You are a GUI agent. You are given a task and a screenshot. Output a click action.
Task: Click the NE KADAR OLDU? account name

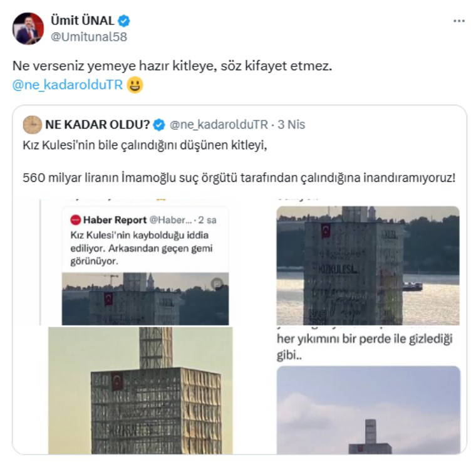(x=97, y=125)
